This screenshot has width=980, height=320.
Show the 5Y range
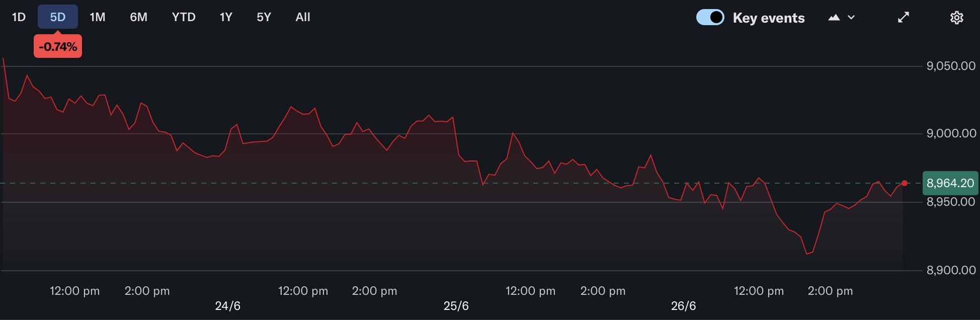click(x=264, y=17)
